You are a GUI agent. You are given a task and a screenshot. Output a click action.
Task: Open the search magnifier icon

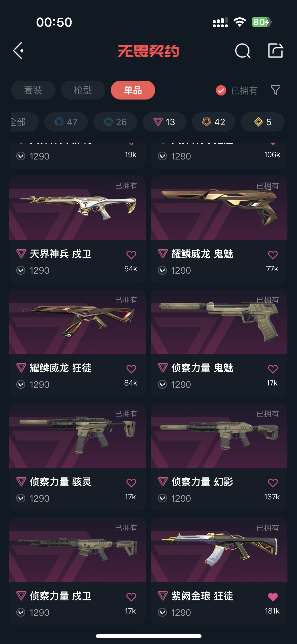coord(243,51)
